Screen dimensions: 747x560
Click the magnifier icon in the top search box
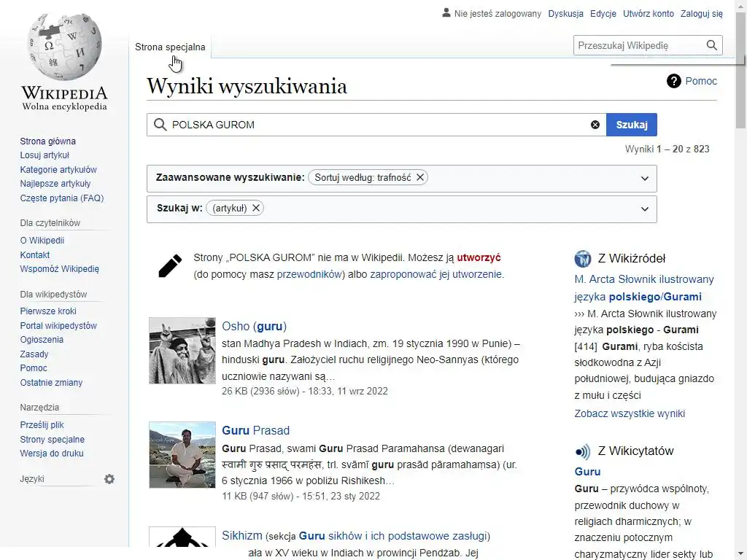click(x=711, y=45)
